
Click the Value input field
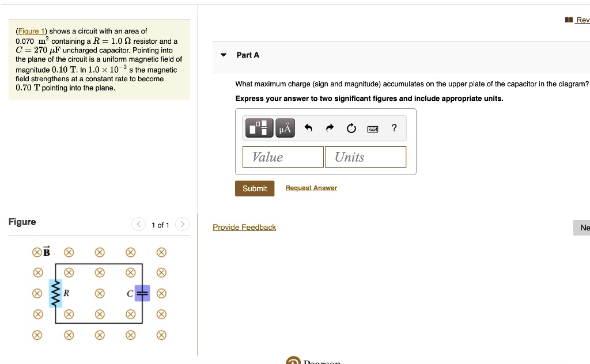pyautogui.click(x=283, y=157)
